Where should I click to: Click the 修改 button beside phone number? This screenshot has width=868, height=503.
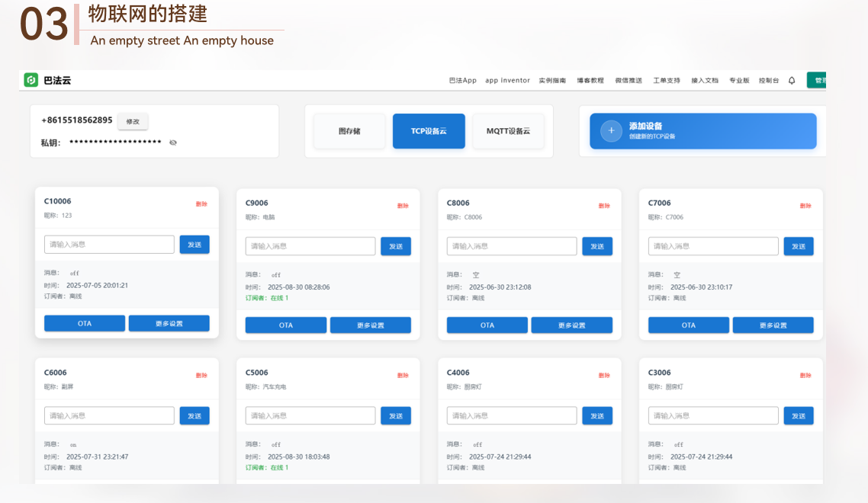pos(133,121)
